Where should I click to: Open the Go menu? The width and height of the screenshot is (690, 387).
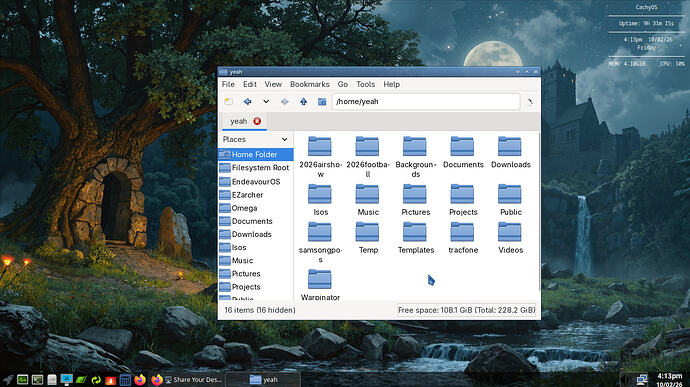click(343, 84)
